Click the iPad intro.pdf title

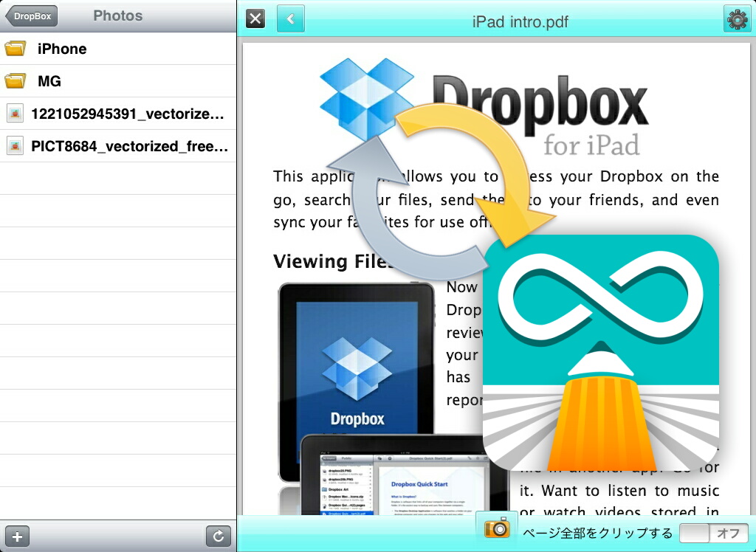[520, 21]
